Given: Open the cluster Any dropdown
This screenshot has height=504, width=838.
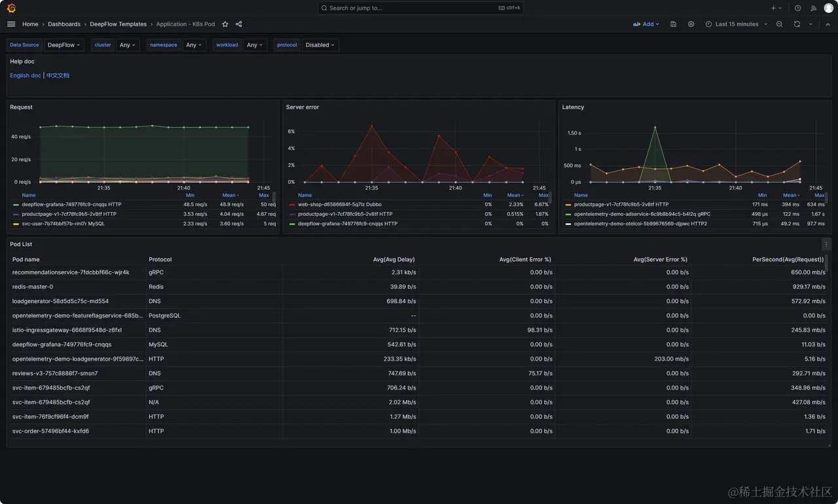Looking at the screenshot, I should click(128, 45).
